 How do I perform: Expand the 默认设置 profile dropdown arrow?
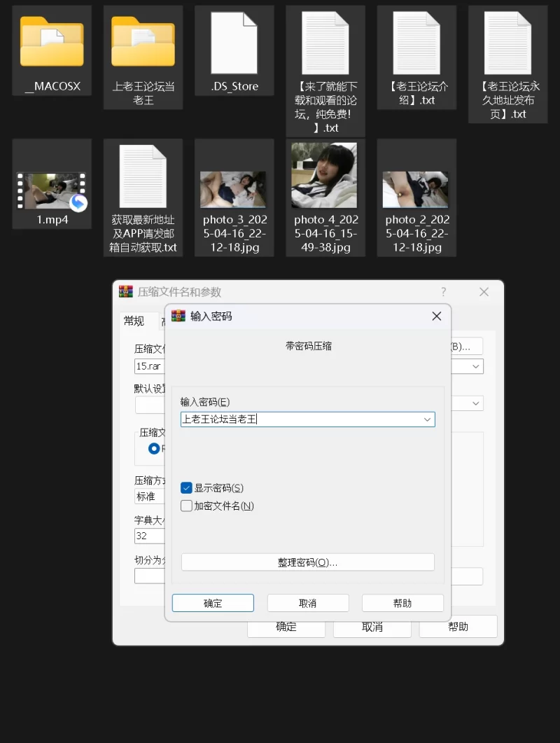[x=476, y=403]
